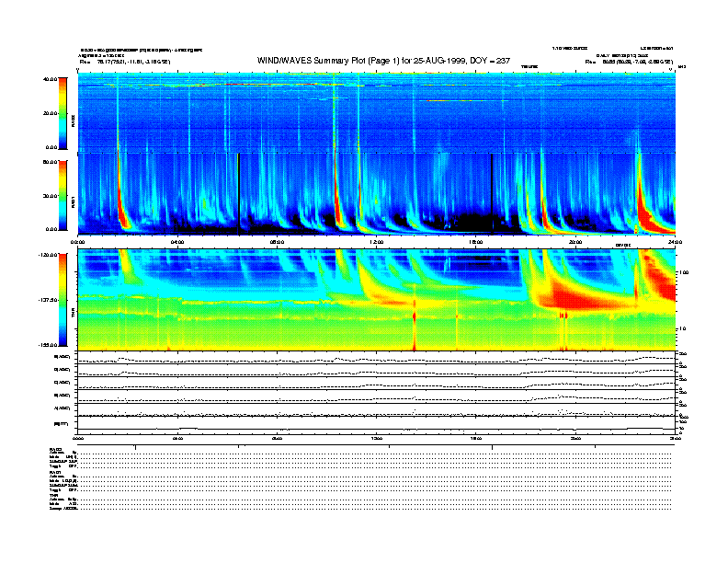This screenshot has width=728, height=563.
Task: Click the black data-gap line near 16:40 in RAD1
Action: click(x=492, y=193)
